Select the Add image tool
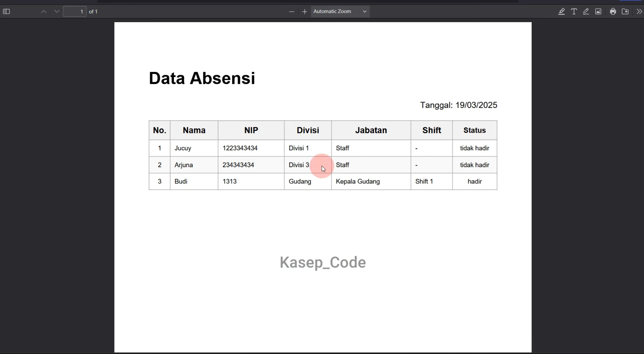Viewport: 644px width, 354px height. (x=598, y=12)
